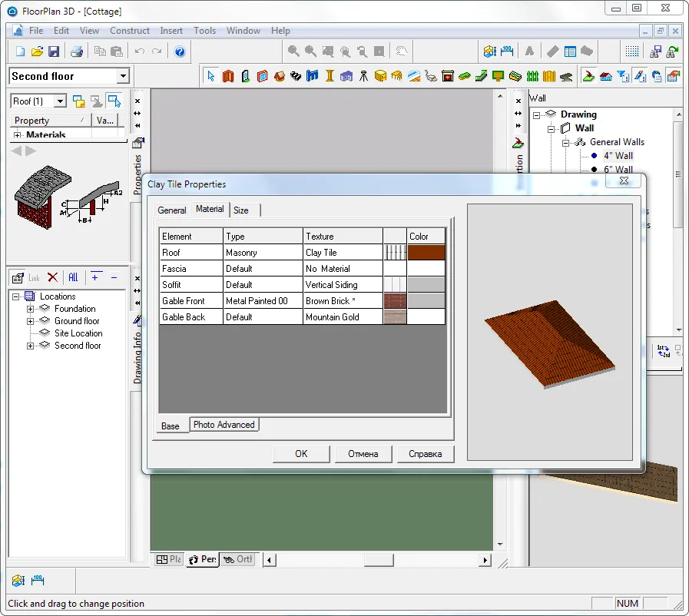Open the 'Roof (1)' selection dropdown
Image resolution: width=689 pixels, height=616 pixels.
(59, 101)
